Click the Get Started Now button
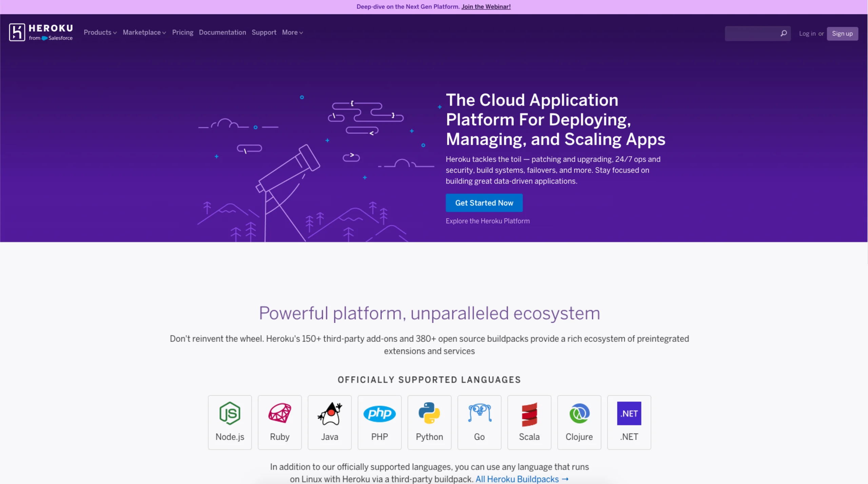 pos(484,202)
